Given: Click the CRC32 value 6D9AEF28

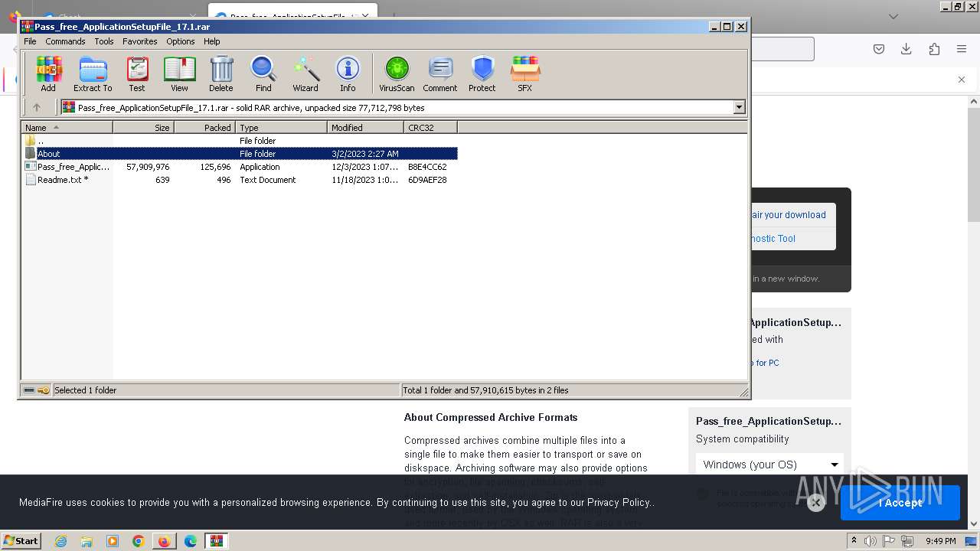Looking at the screenshot, I should click(427, 180).
